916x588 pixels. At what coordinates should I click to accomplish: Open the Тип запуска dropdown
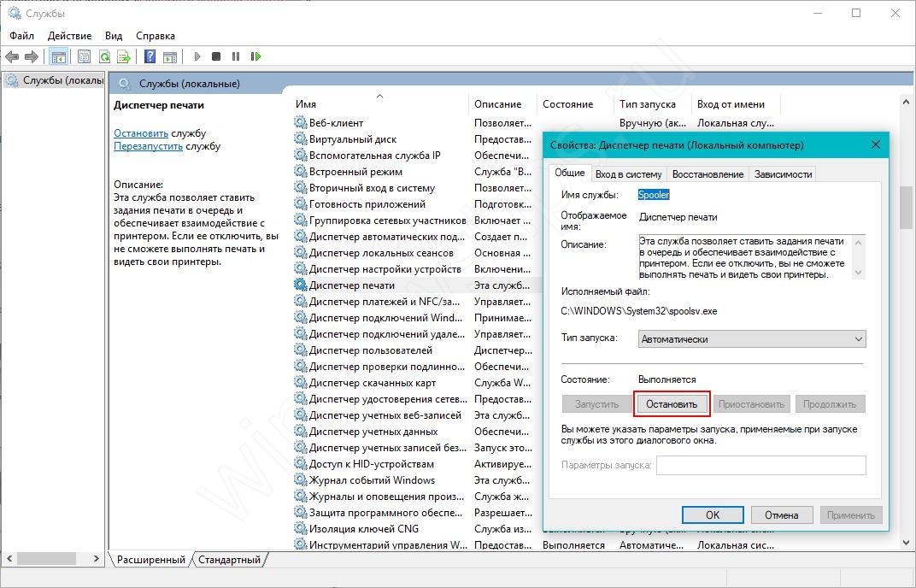click(x=752, y=339)
